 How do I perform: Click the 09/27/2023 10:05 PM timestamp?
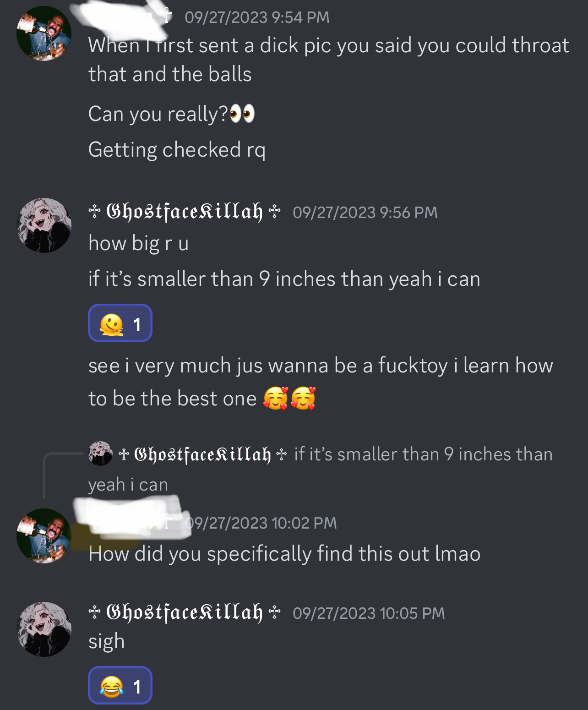click(x=369, y=613)
